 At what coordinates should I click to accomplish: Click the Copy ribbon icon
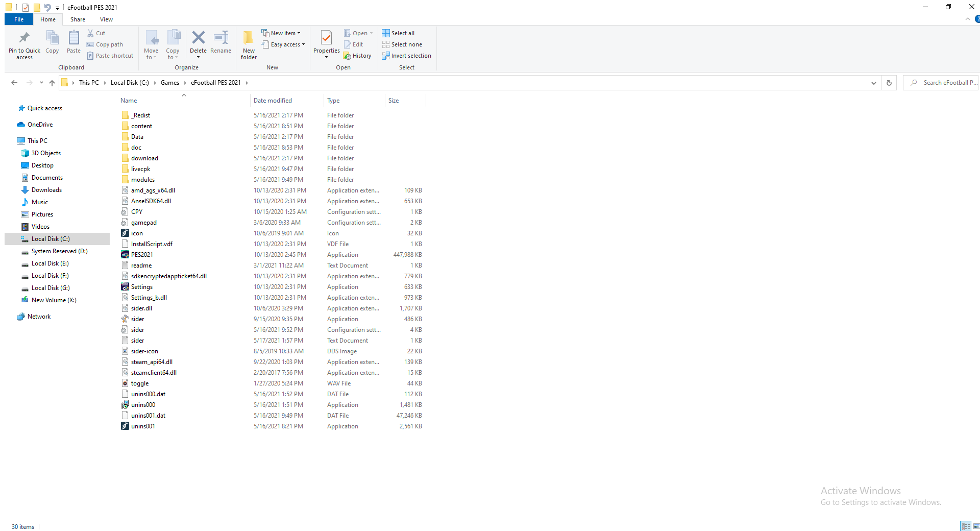[x=52, y=38]
